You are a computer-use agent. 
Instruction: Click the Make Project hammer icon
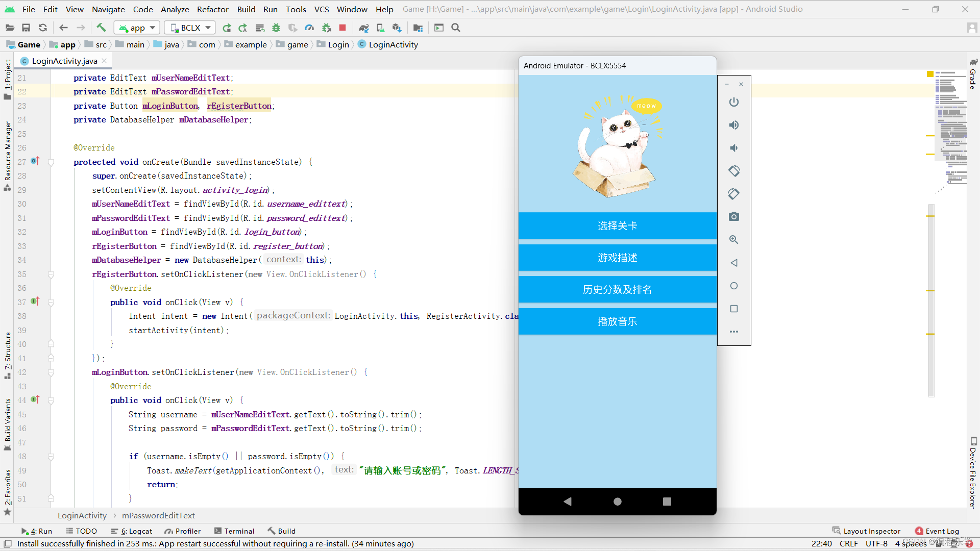(101, 28)
